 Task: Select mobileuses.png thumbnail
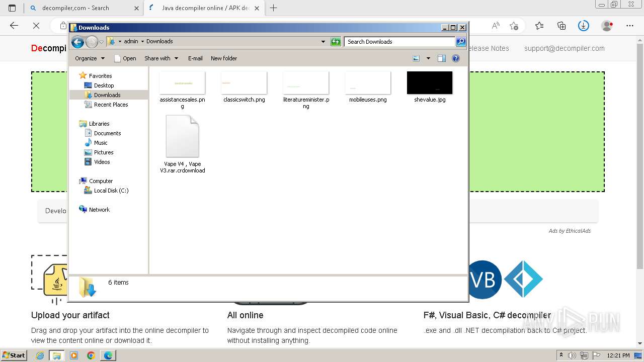(368, 83)
